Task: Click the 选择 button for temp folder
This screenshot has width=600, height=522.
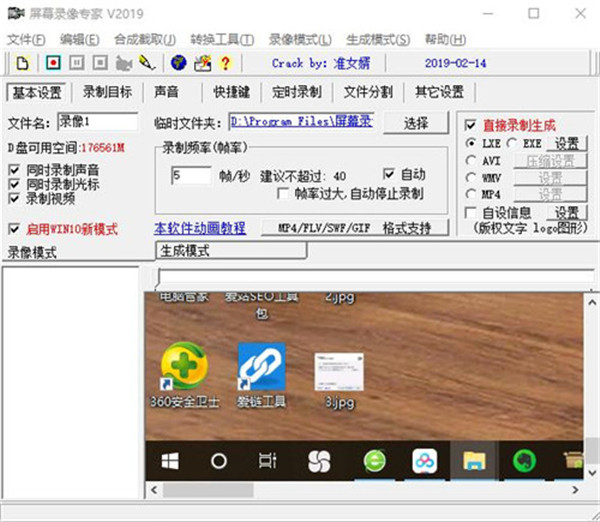Action: click(x=416, y=123)
